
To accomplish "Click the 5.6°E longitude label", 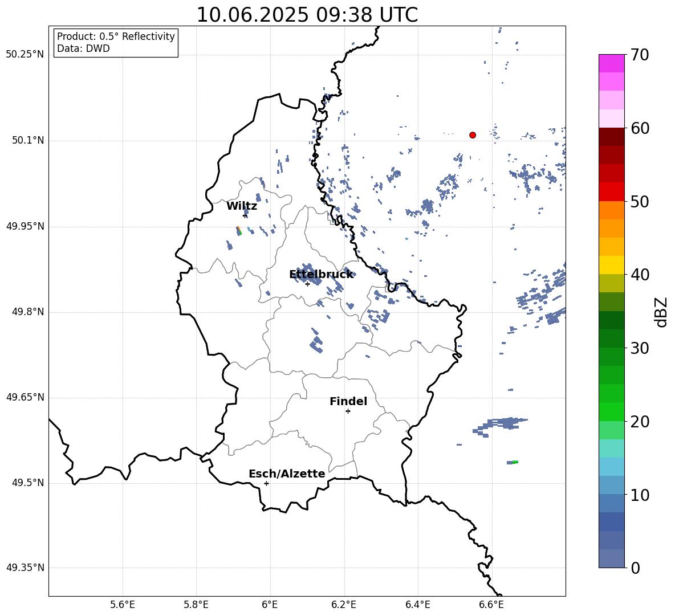I will point(123,605).
